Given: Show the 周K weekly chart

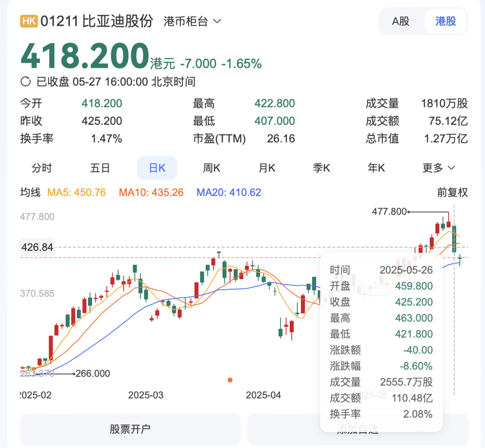Looking at the screenshot, I should [212, 168].
